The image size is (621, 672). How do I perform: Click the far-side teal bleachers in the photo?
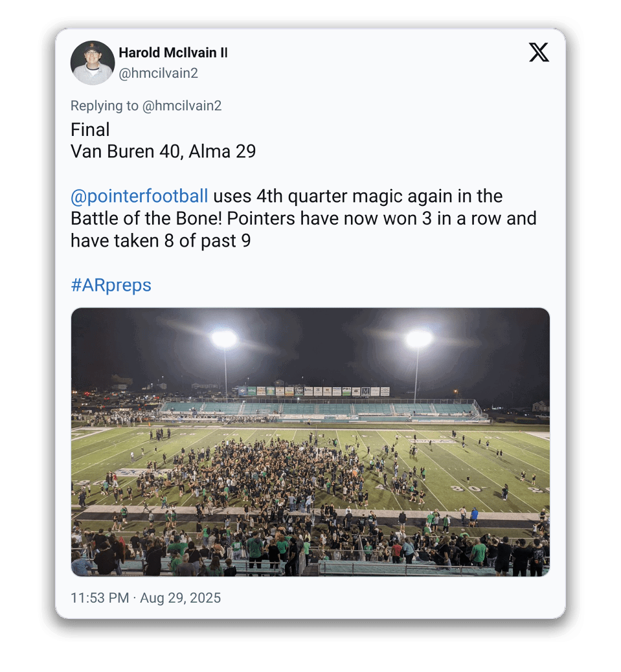click(x=317, y=409)
